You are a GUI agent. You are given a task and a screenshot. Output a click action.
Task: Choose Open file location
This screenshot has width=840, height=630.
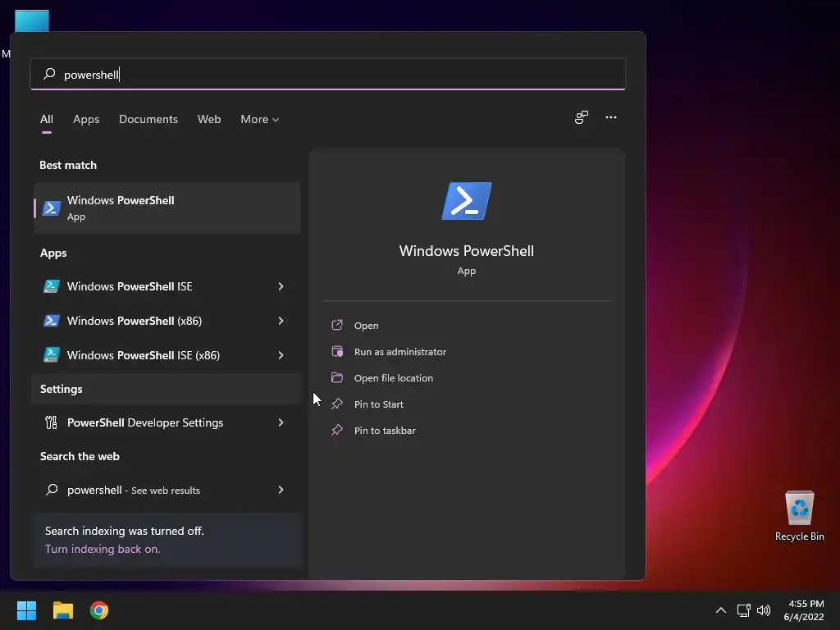[393, 378]
